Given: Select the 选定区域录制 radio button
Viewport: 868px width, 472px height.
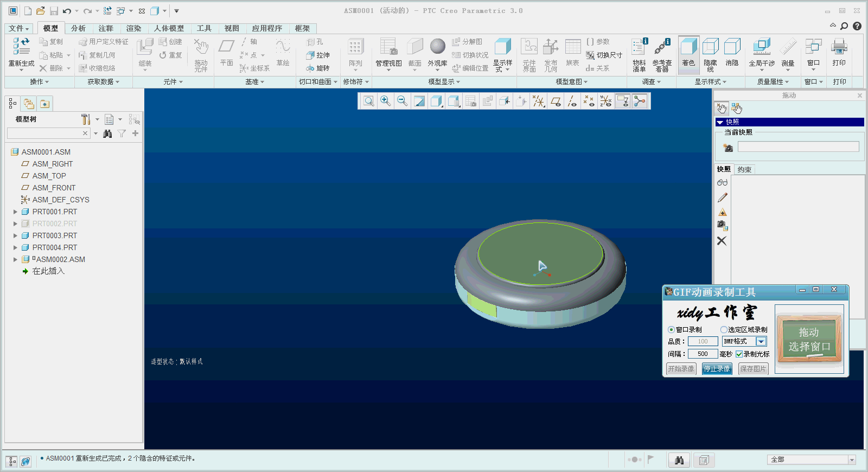Looking at the screenshot, I should tap(724, 329).
